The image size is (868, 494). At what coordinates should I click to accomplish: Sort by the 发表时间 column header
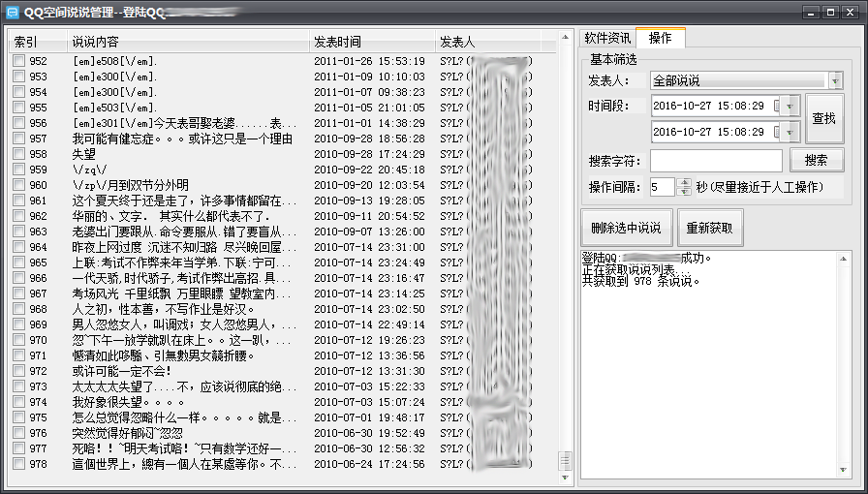point(373,42)
